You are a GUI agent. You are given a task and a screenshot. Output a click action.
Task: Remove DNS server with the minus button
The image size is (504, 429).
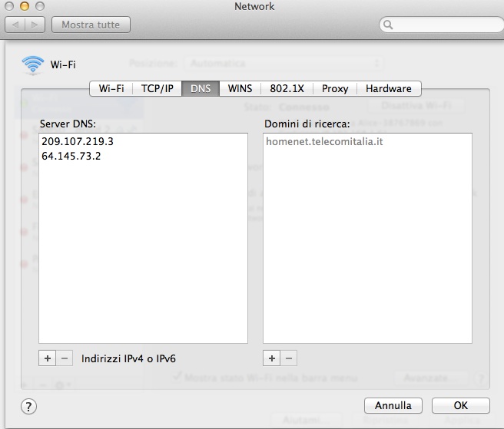65,358
